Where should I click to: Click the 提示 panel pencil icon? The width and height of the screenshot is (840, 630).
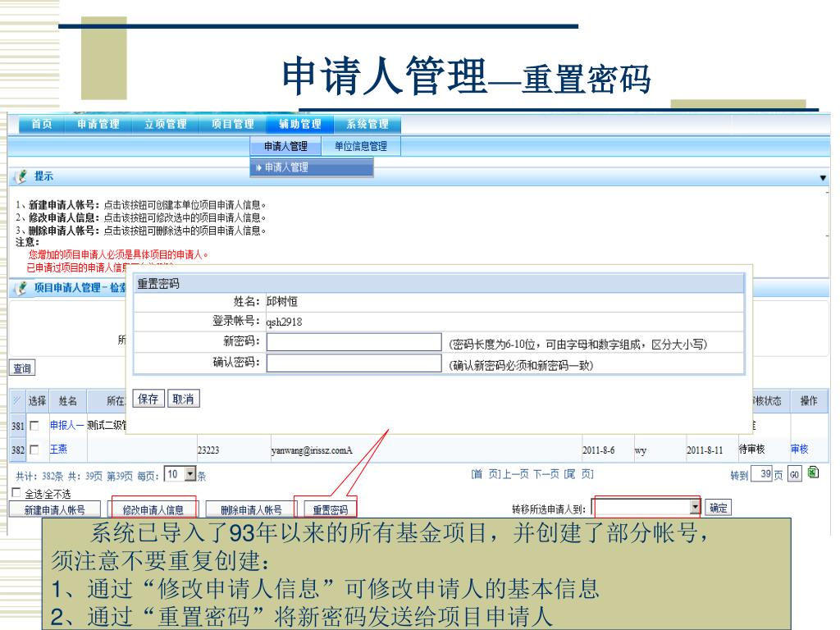point(21,176)
